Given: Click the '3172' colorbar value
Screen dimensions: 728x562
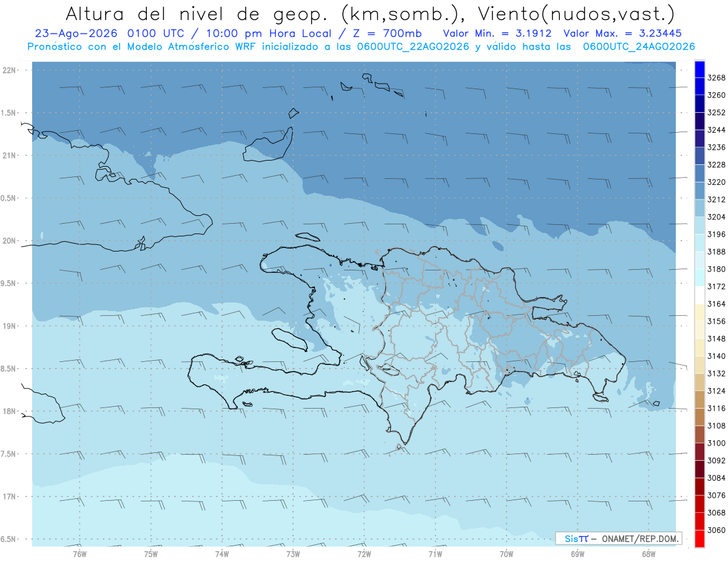Looking at the screenshot, I should click(x=716, y=287).
